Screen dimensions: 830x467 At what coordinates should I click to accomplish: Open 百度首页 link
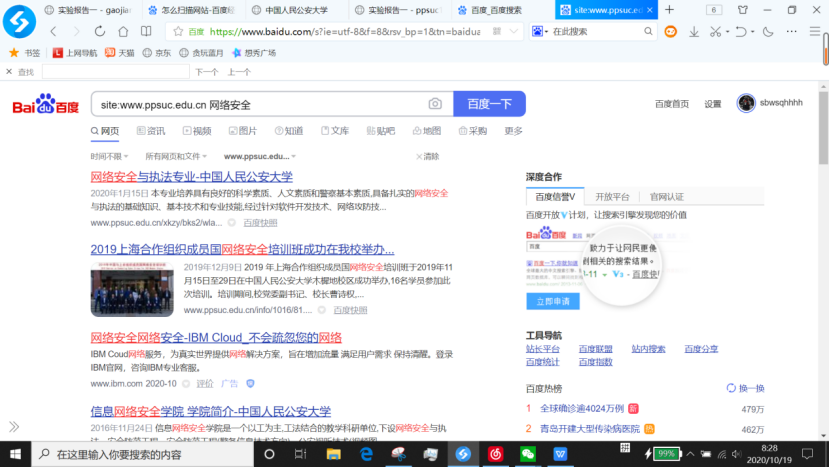672,104
